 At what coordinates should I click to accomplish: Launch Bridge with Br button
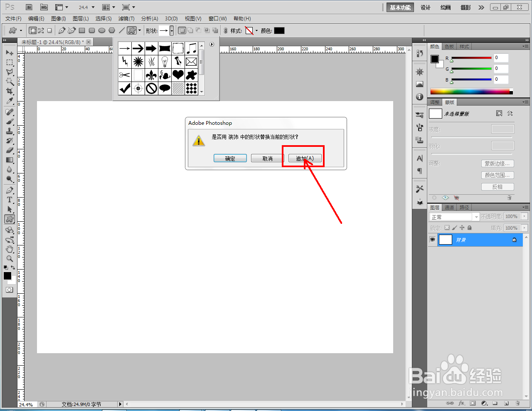(29, 7)
